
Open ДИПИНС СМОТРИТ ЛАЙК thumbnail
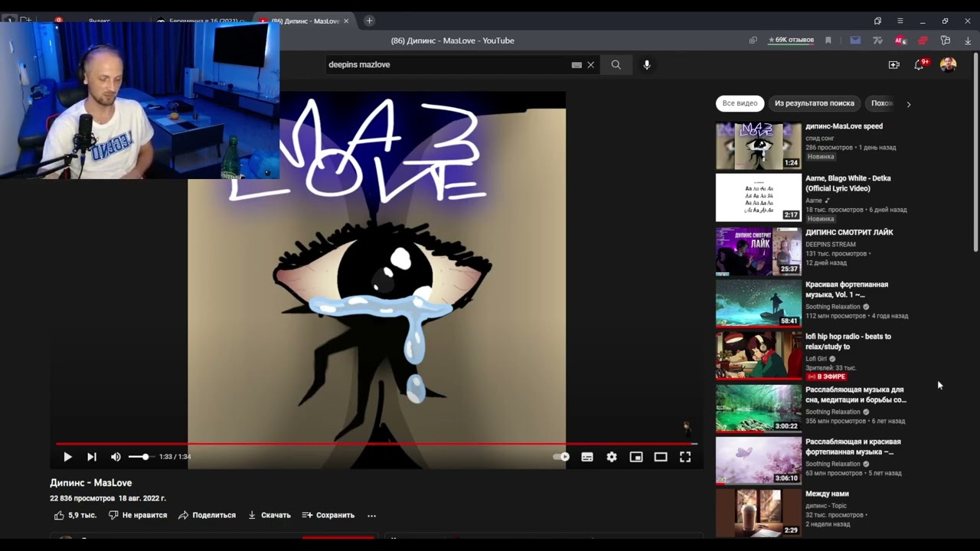[x=758, y=251]
